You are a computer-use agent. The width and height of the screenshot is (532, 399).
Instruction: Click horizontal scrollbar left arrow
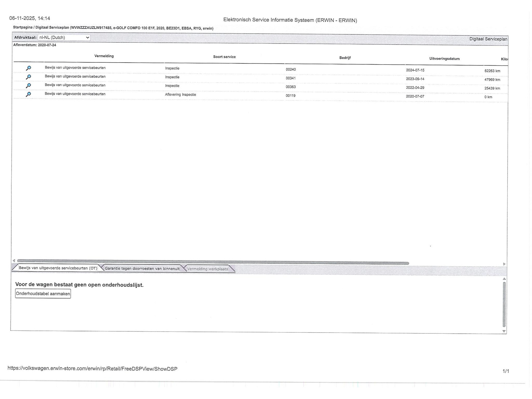point(14,260)
